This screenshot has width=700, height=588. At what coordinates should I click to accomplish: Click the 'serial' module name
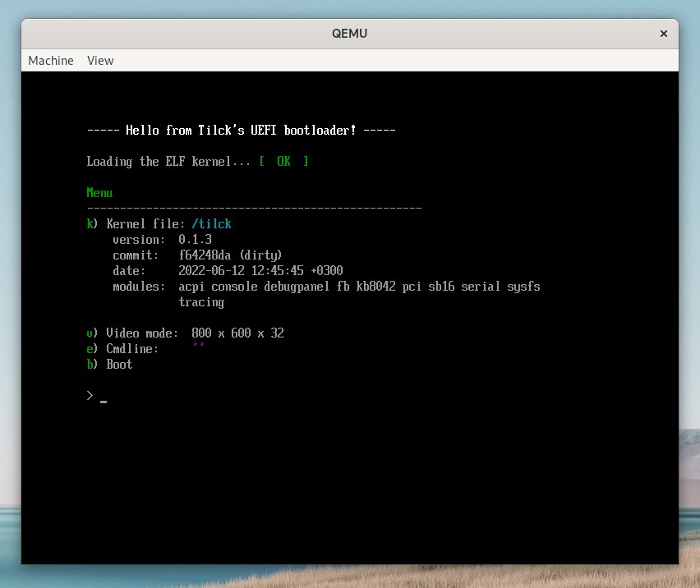tap(481, 286)
